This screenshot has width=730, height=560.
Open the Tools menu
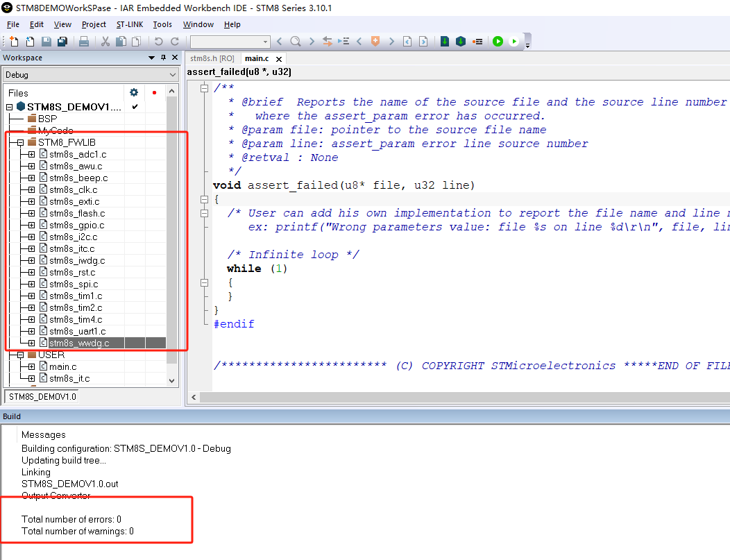[162, 25]
